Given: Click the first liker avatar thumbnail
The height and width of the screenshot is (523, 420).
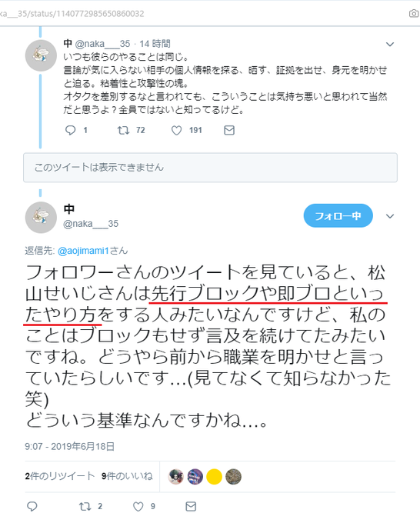Looking at the screenshot, I should (x=176, y=477).
